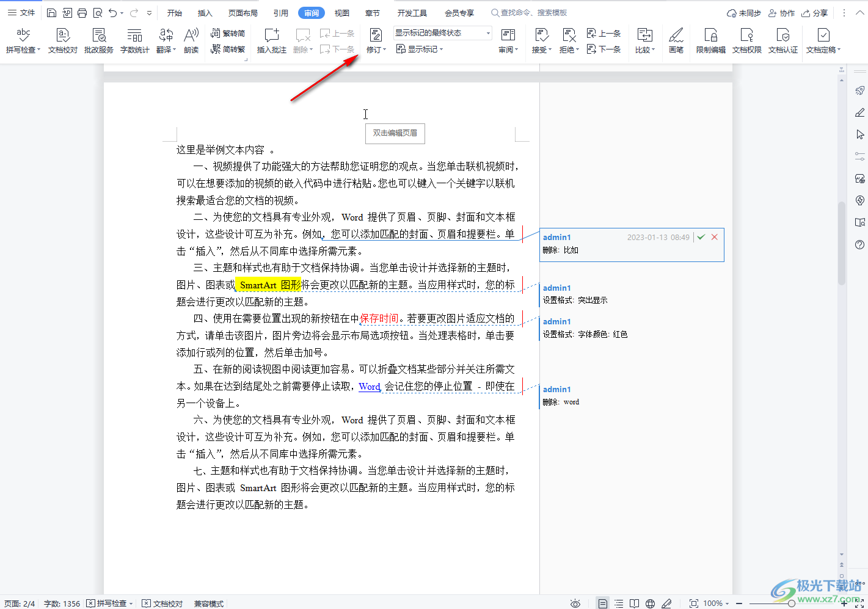Go to next revision 下一条 near 拒绝

[x=604, y=49]
